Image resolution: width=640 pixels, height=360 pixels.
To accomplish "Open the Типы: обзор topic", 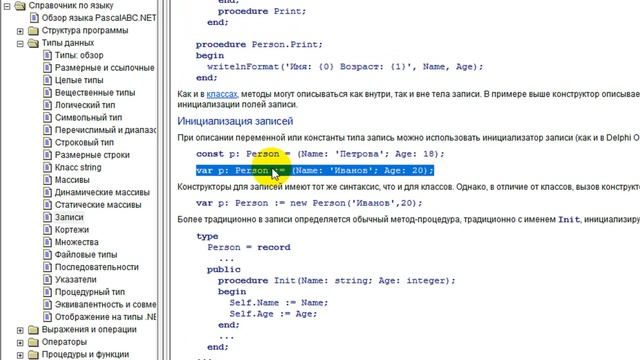I will 79,55.
